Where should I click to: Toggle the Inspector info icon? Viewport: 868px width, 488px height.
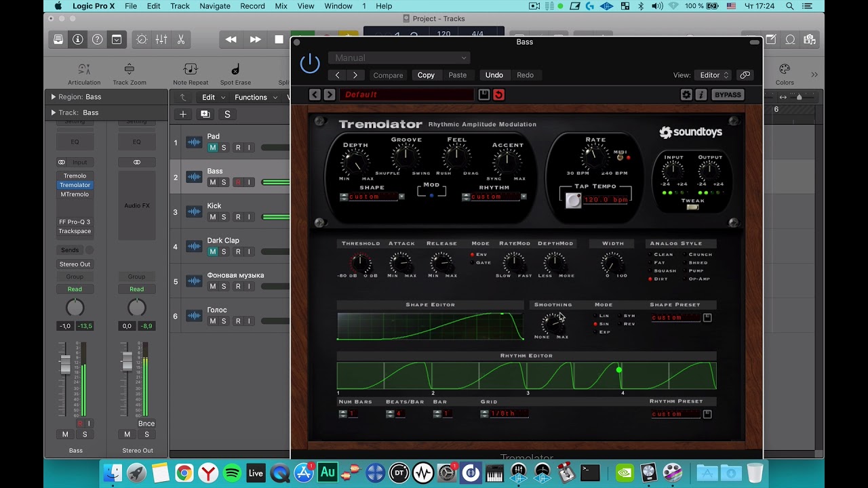click(78, 39)
